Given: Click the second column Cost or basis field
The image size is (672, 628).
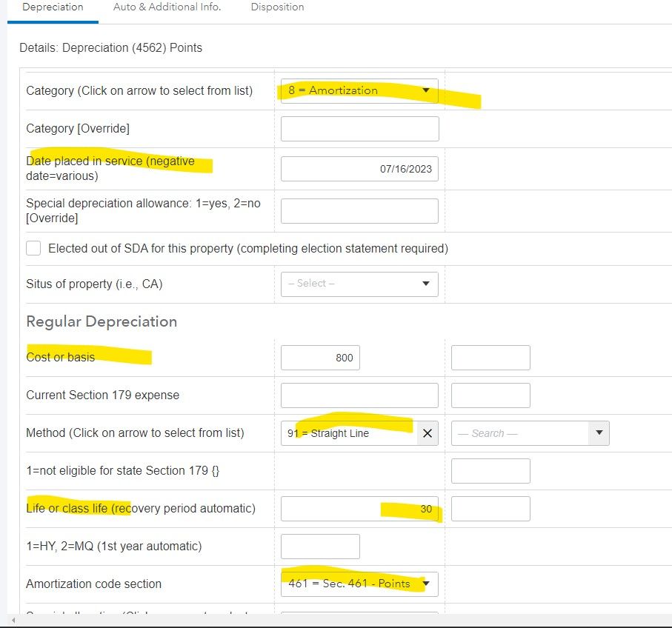Looking at the screenshot, I should 490,358.
